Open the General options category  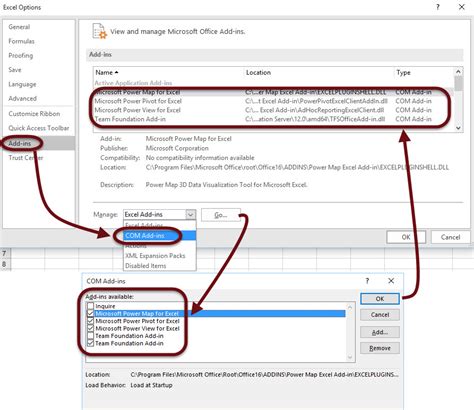pyautogui.click(x=19, y=27)
